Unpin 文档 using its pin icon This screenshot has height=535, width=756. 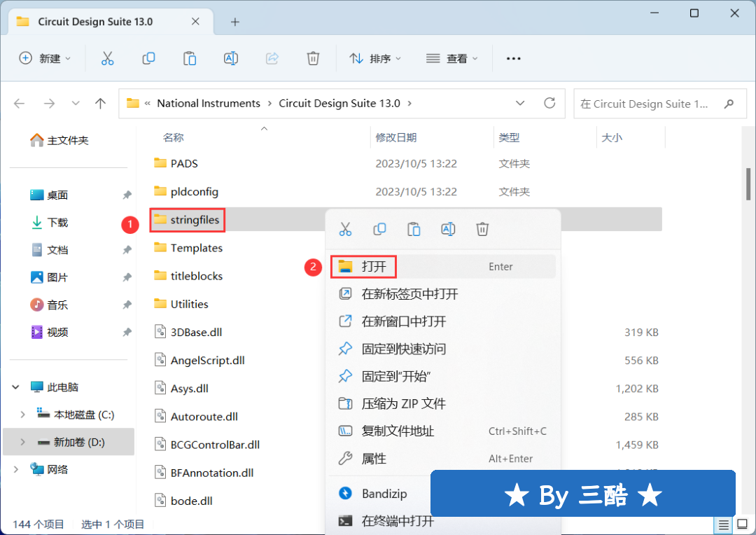tap(127, 250)
